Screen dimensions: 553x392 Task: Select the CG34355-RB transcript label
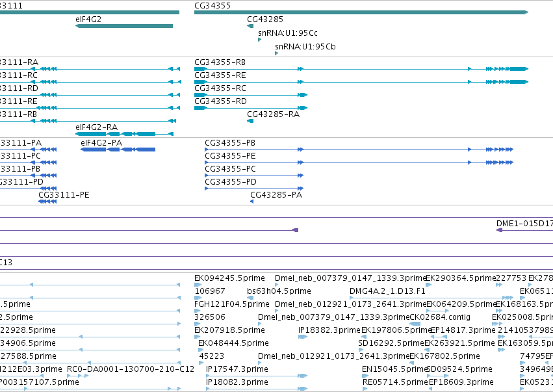(220, 62)
